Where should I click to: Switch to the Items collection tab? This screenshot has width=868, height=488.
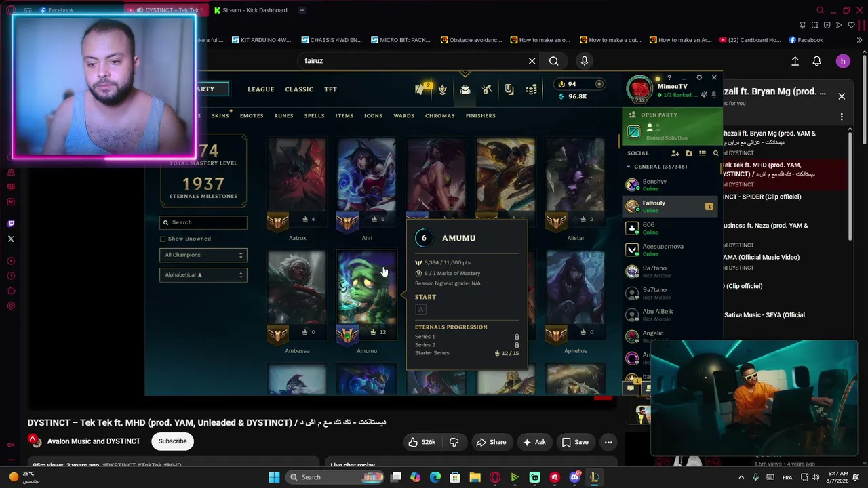(344, 115)
